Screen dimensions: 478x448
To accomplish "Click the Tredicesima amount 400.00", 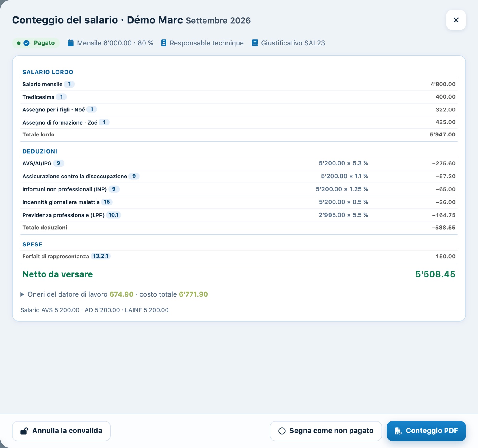I will [x=445, y=97].
